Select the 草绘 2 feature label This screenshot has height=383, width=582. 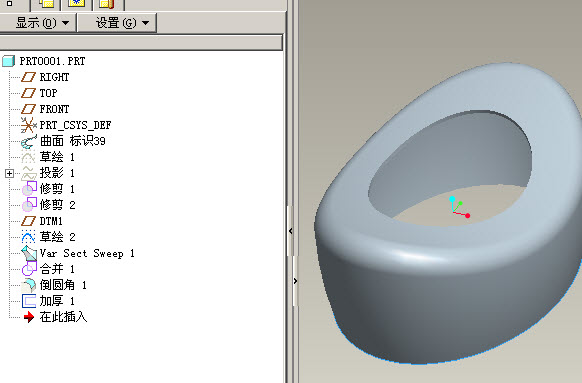(58, 237)
